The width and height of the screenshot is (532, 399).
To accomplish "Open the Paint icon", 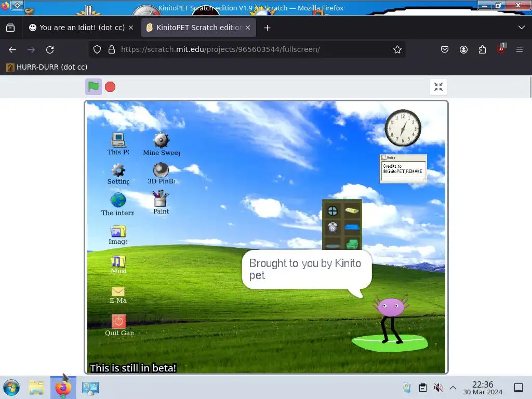I will point(161,202).
